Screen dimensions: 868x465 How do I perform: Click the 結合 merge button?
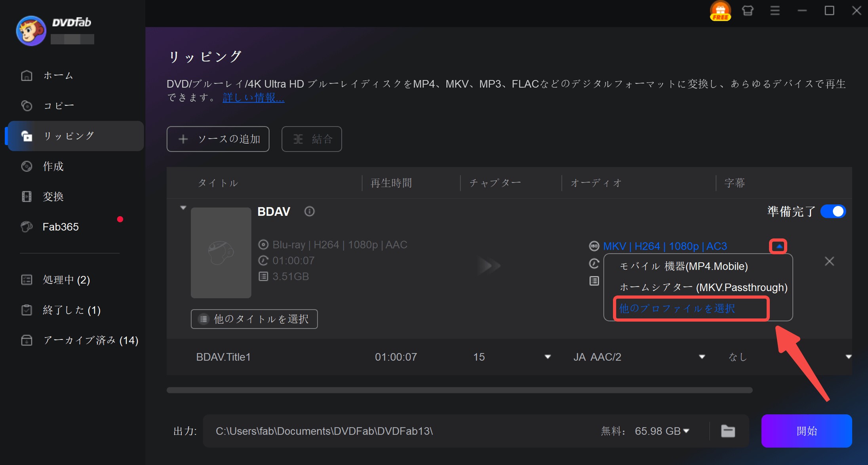coord(312,139)
